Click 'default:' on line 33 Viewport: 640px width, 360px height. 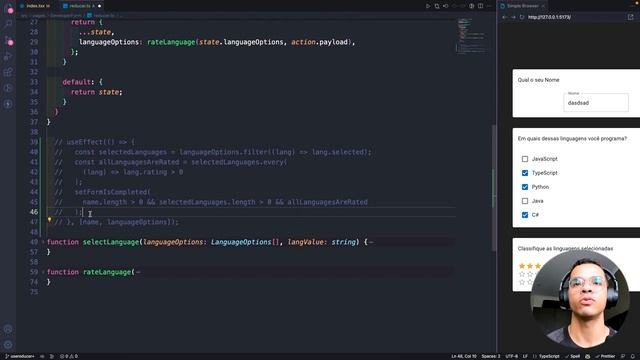click(x=78, y=82)
